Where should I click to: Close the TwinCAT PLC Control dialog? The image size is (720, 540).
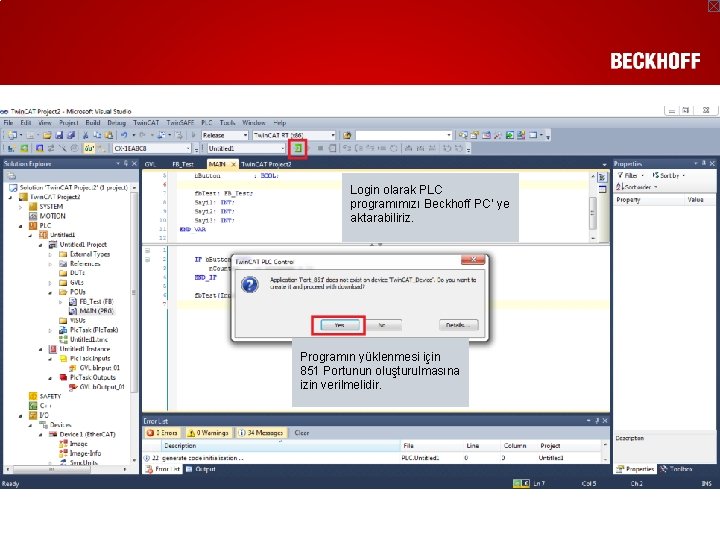[472, 260]
